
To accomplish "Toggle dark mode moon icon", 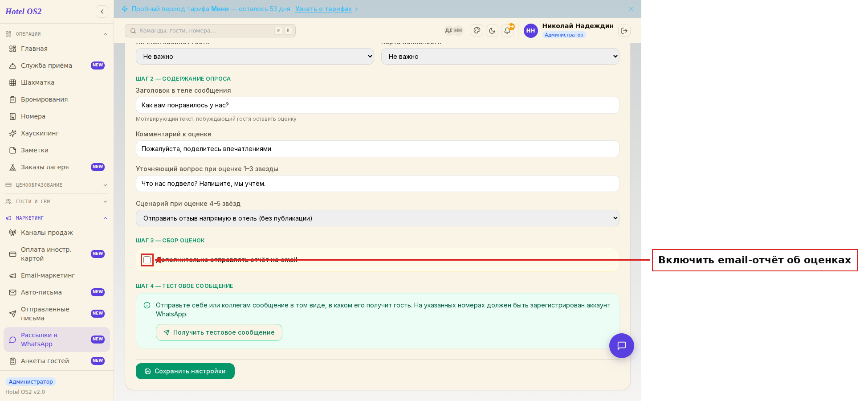I will click(492, 31).
